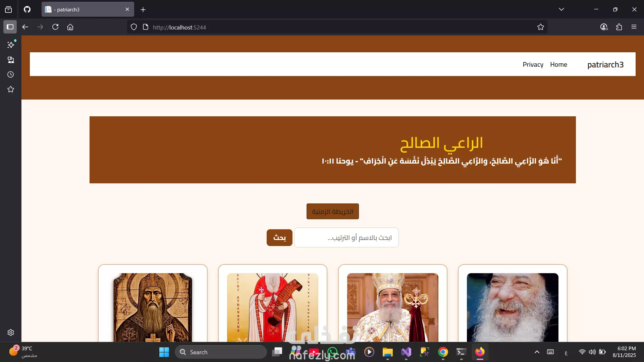Go to browser home page
The image size is (644, 362).
pyautogui.click(x=70, y=27)
